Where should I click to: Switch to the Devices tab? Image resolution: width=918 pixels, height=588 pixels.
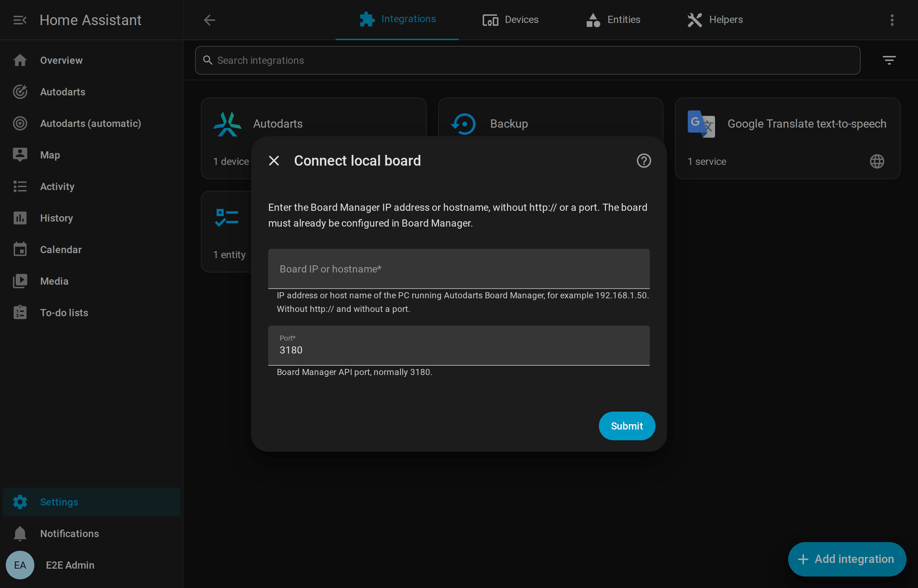click(x=510, y=20)
